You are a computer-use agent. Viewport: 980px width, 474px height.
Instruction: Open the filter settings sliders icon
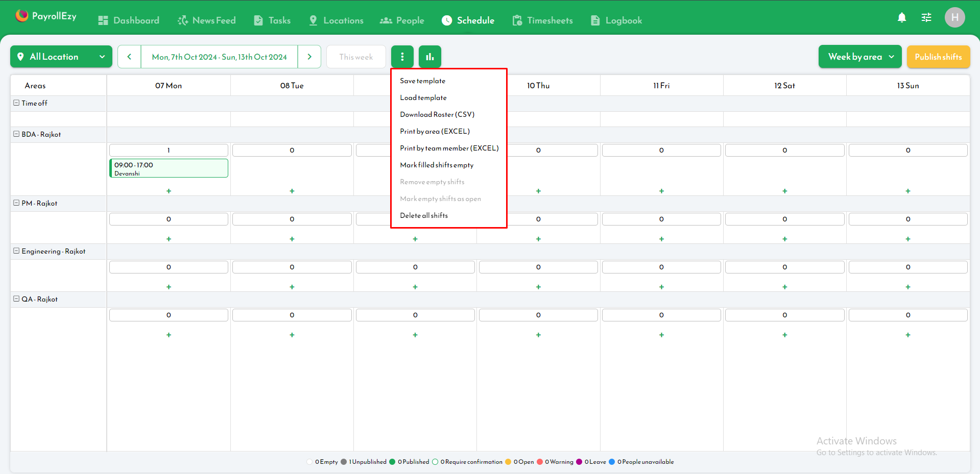(926, 17)
